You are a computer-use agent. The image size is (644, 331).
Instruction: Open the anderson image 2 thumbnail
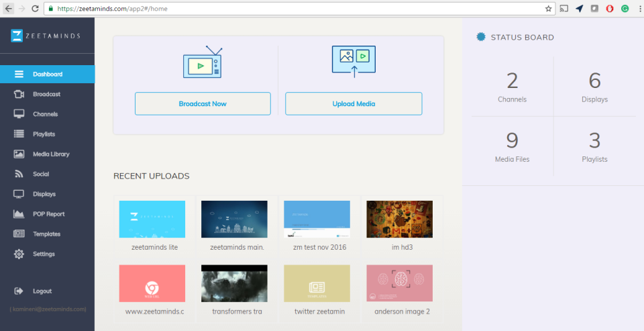[x=400, y=283]
